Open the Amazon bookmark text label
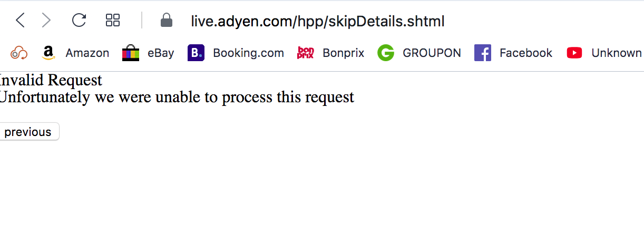 tap(87, 53)
